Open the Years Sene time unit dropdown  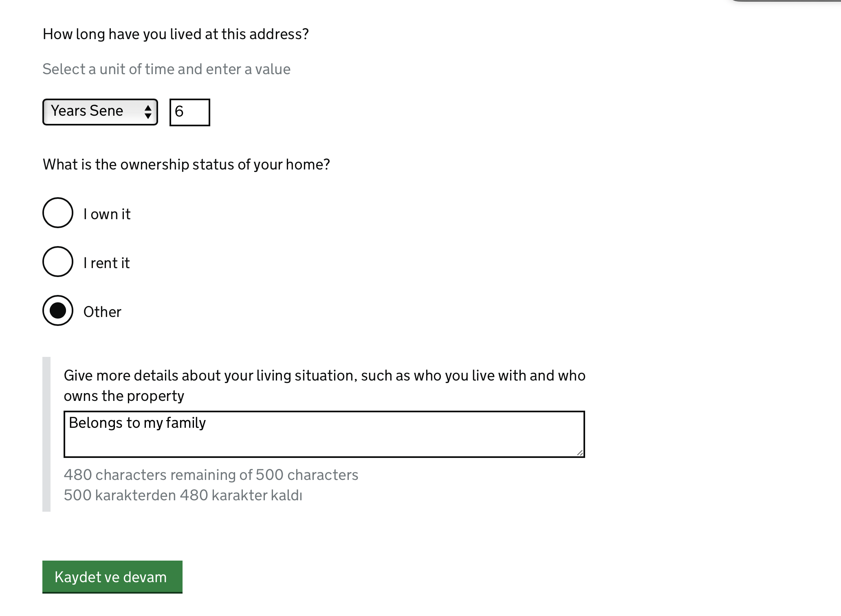(x=100, y=112)
